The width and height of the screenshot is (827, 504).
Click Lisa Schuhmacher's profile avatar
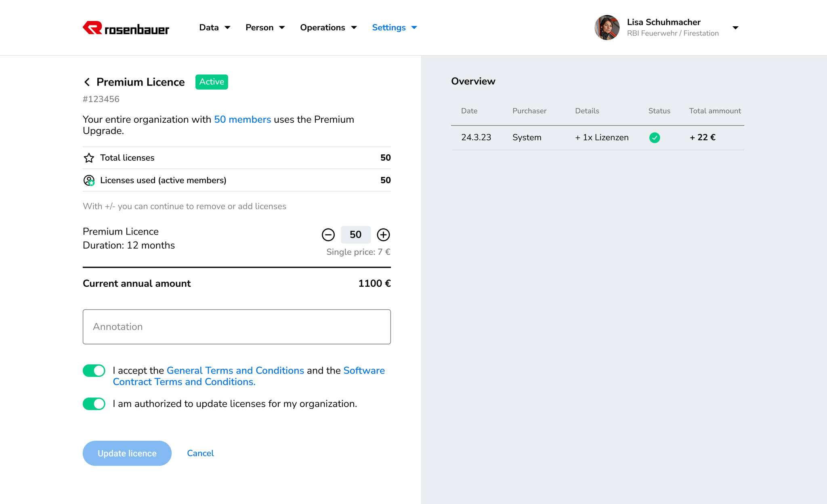[x=607, y=27]
